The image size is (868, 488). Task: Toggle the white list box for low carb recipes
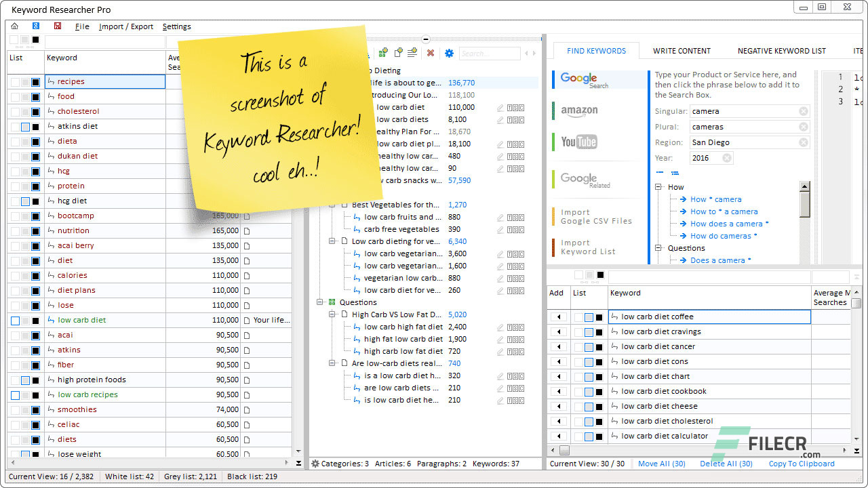15,394
